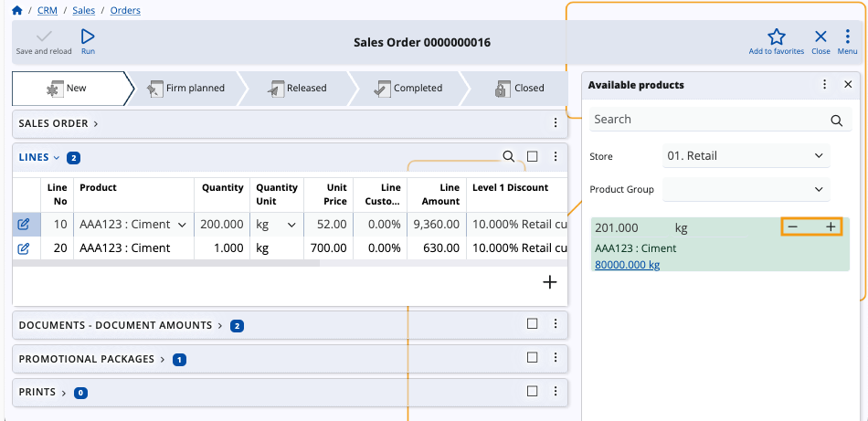The width and height of the screenshot is (868, 421).
Task: Open the Sales breadcrumb link
Action: click(83, 11)
